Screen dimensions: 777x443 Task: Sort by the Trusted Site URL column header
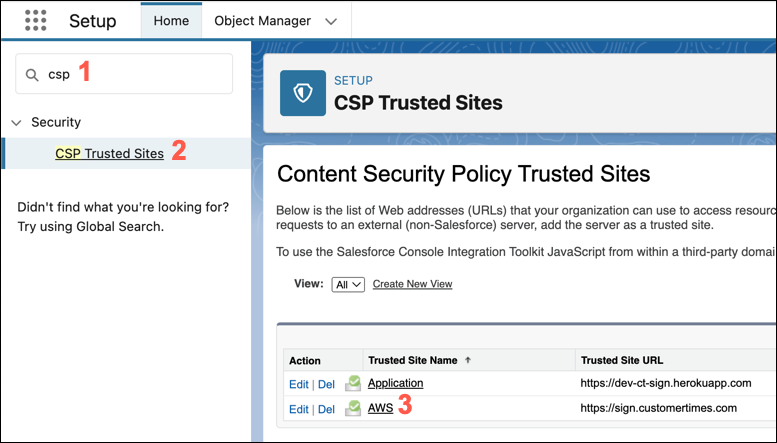coord(622,360)
